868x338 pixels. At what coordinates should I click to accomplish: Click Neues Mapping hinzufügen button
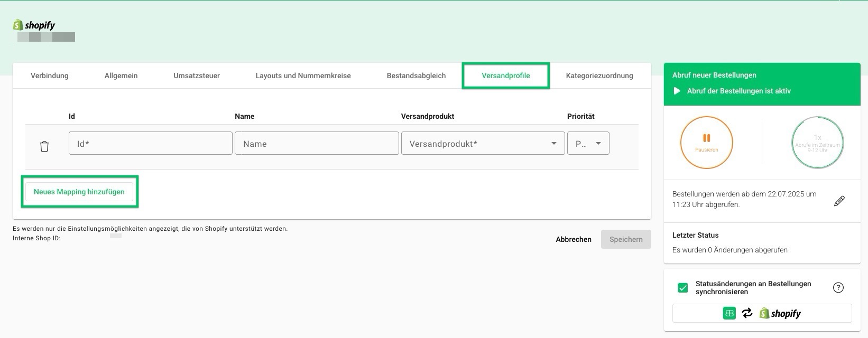[x=79, y=192]
